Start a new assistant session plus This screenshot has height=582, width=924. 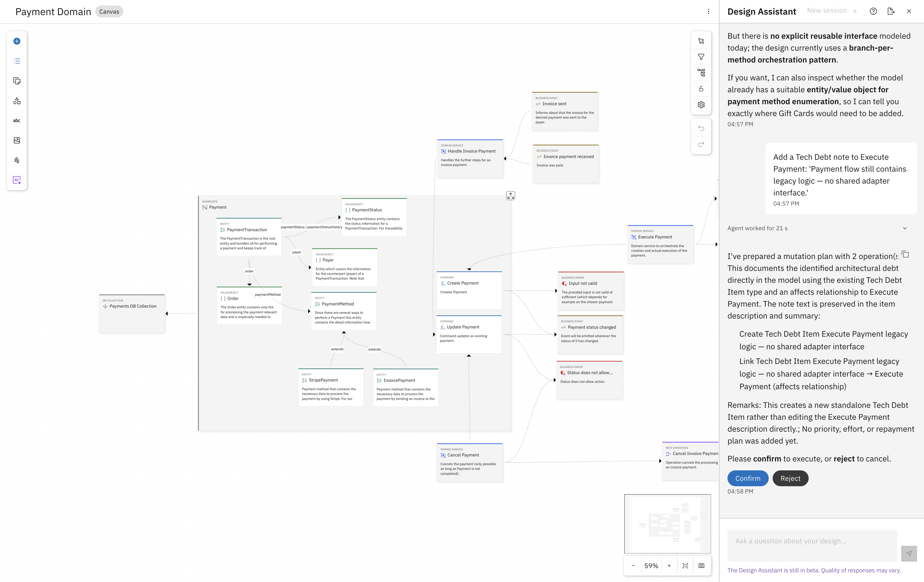855,11
